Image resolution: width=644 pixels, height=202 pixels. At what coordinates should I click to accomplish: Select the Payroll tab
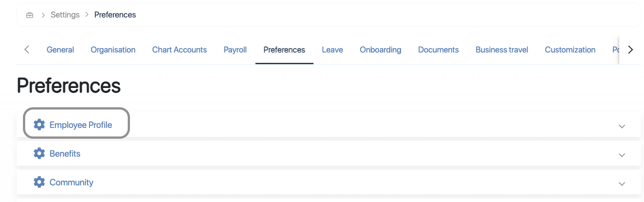(235, 50)
